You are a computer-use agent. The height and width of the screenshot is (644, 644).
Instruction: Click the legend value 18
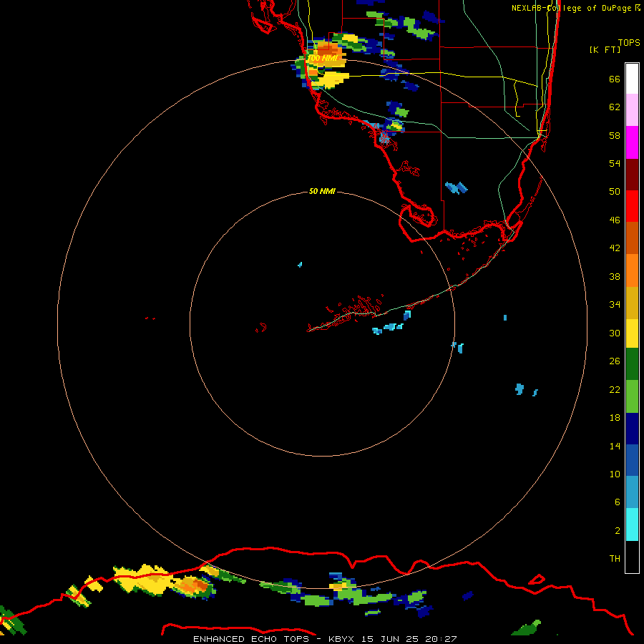(x=615, y=418)
